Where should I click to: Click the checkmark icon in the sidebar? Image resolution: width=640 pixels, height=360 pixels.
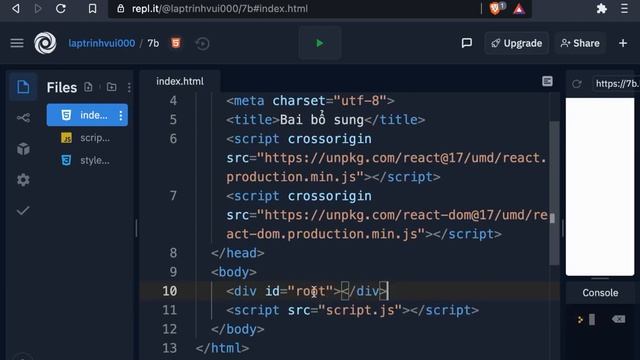(23, 211)
